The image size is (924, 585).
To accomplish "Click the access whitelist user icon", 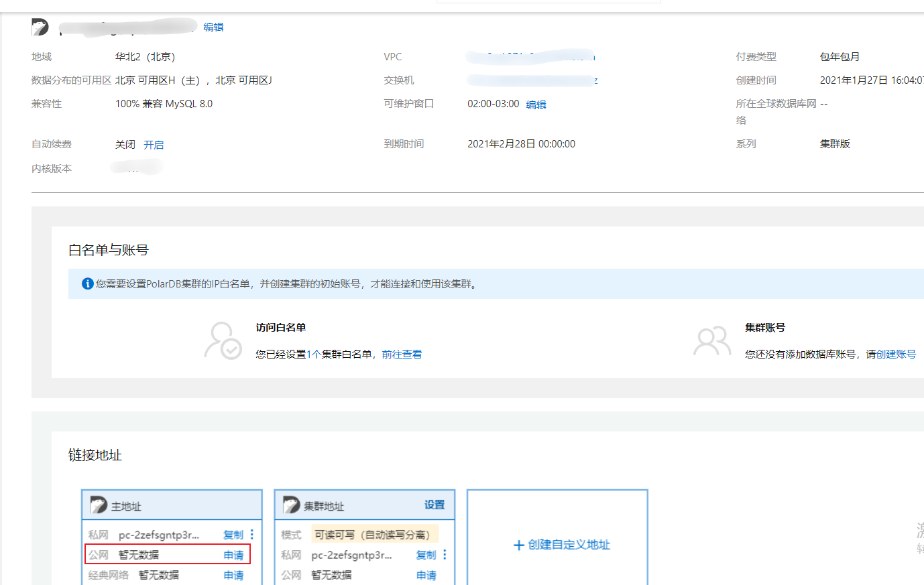I will [x=223, y=340].
